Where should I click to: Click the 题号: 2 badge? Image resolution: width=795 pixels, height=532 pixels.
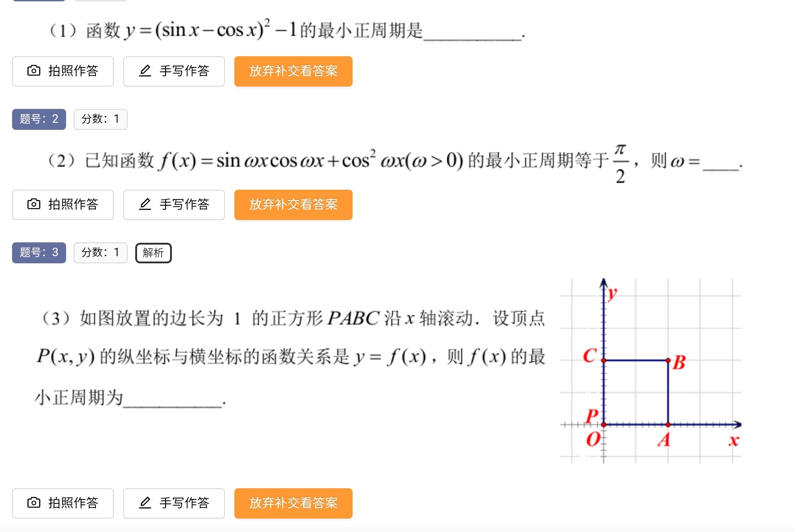click(x=39, y=119)
